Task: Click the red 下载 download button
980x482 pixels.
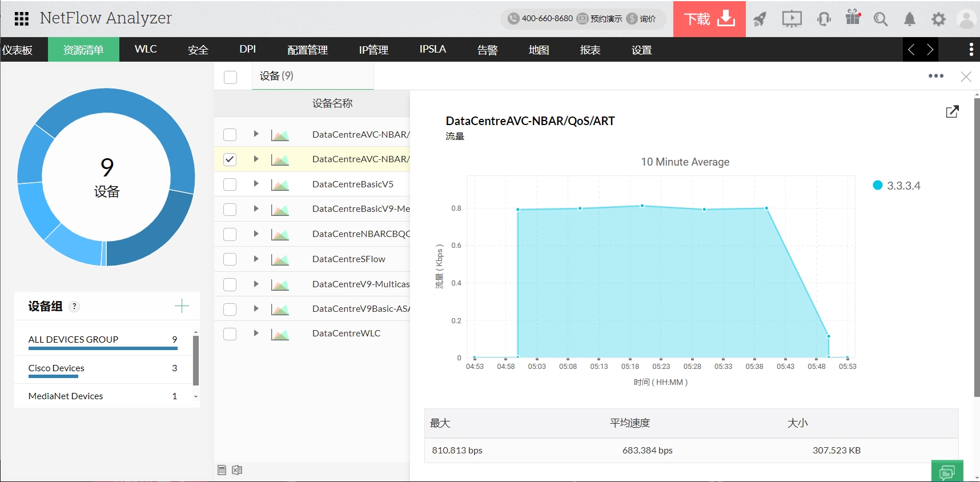Action: point(709,19)
